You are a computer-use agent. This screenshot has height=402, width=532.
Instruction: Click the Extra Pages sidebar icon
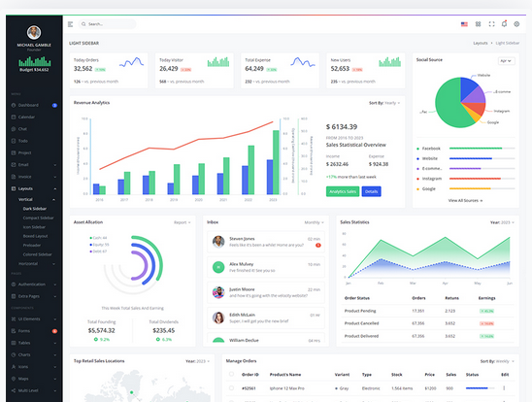point(14,296)
